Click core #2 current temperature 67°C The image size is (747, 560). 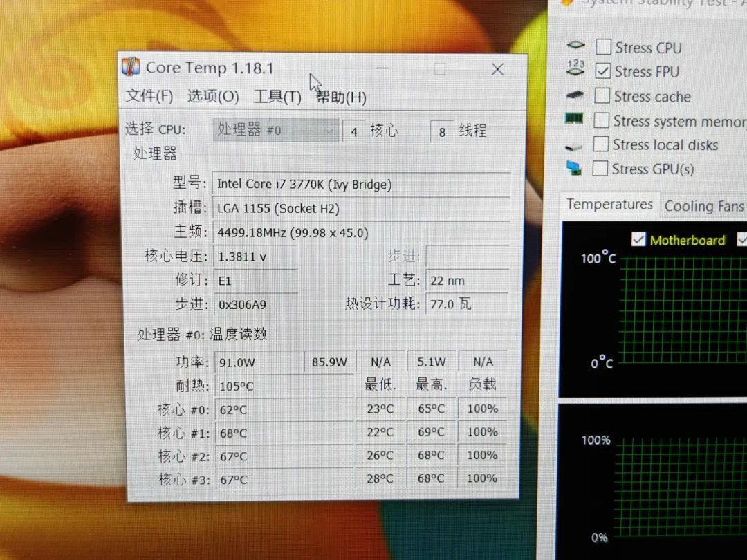pos(285,457)
